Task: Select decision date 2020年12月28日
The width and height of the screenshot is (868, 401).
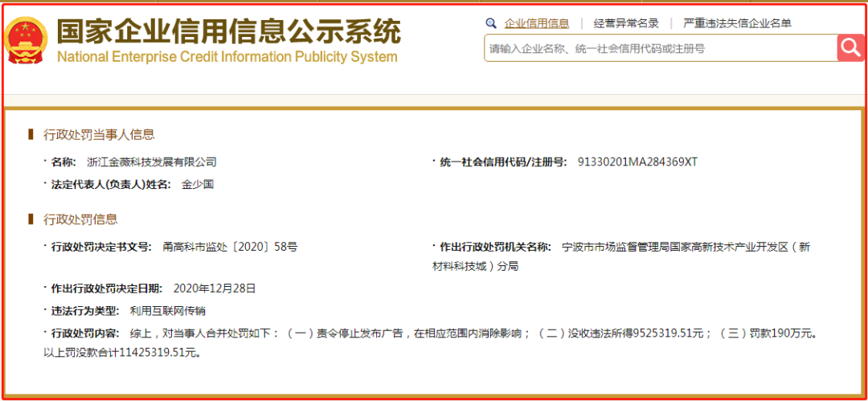Action: click(x=215, y=288)
